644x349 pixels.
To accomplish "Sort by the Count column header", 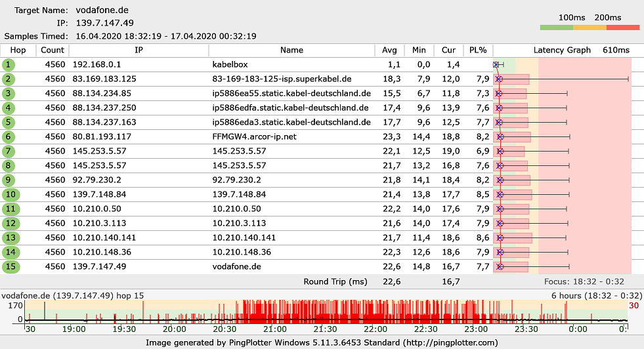I will pyautogui.click(x=52, y=50).
